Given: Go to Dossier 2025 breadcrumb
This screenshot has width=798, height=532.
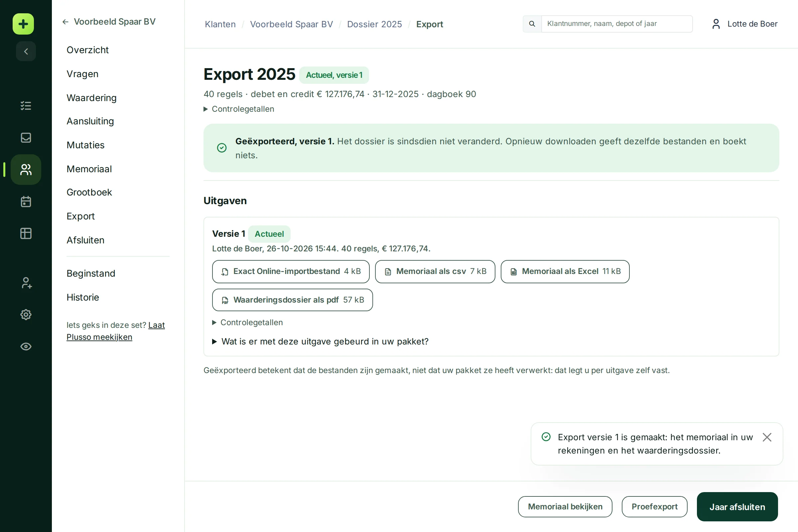Looking at the screenshot, I should click(x=374, y=24).
